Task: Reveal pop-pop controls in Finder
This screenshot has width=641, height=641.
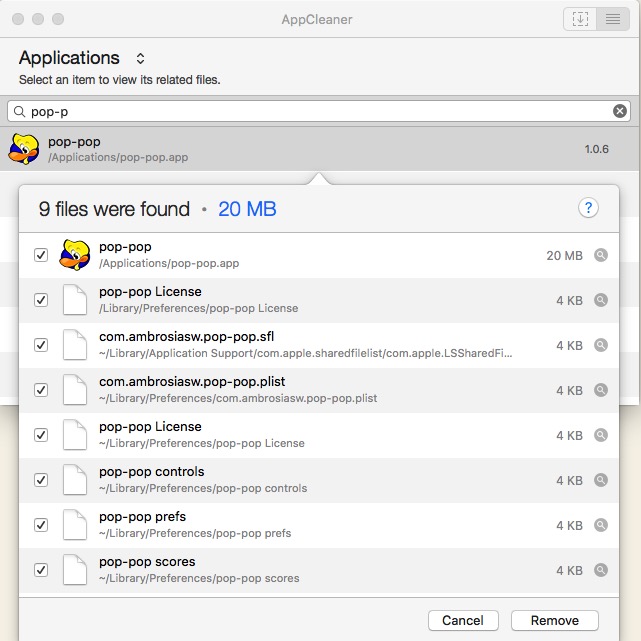Action: pyautogui.click(x=601, y=480)
